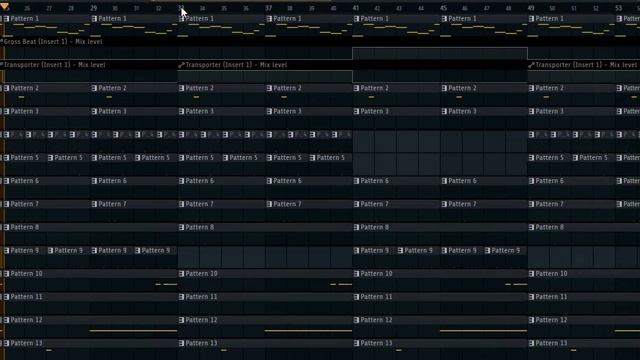
Task: Select Pattern 10 clip title at bar 41
Action: point(376,274)
